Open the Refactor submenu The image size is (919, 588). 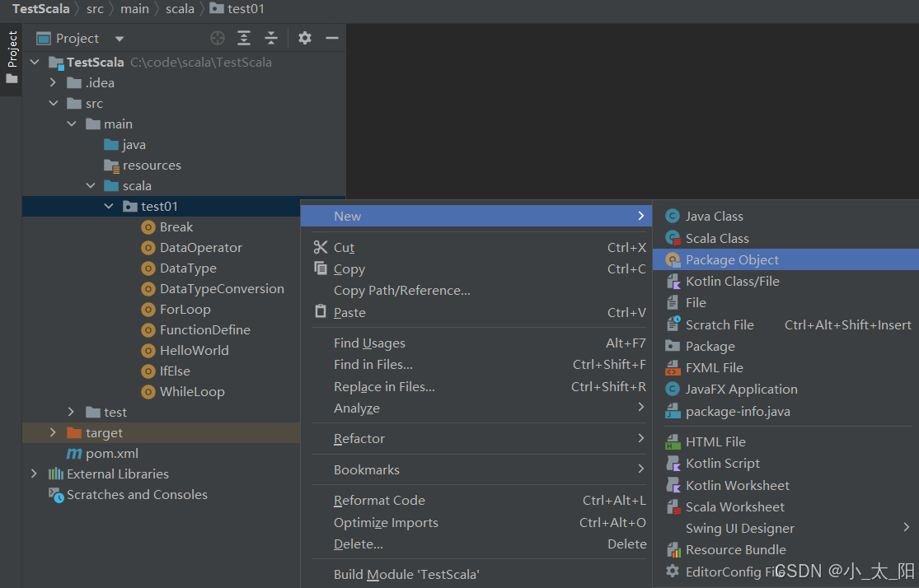click(476, 439)
